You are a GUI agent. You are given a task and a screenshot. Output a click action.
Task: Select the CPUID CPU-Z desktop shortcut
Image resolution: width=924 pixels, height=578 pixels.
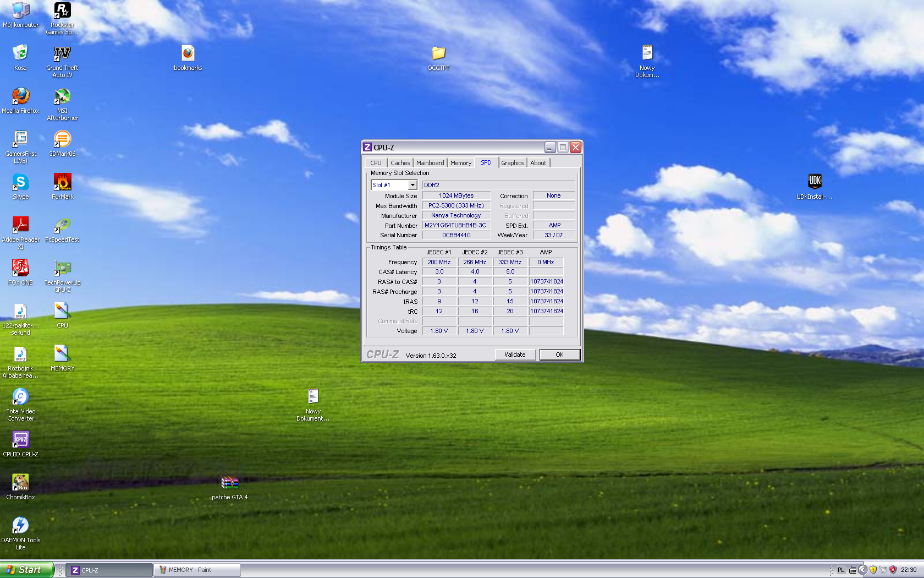tap(20, 444)
